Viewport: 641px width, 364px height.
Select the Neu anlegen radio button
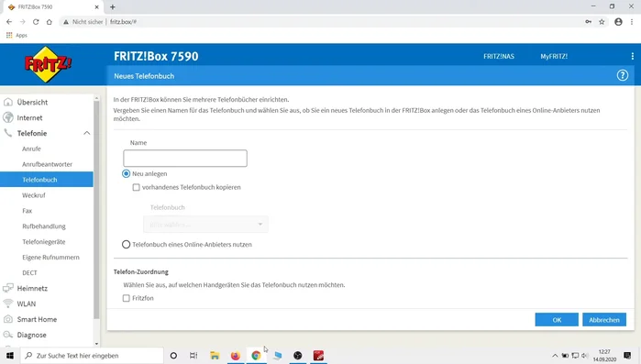pos(126,173)
